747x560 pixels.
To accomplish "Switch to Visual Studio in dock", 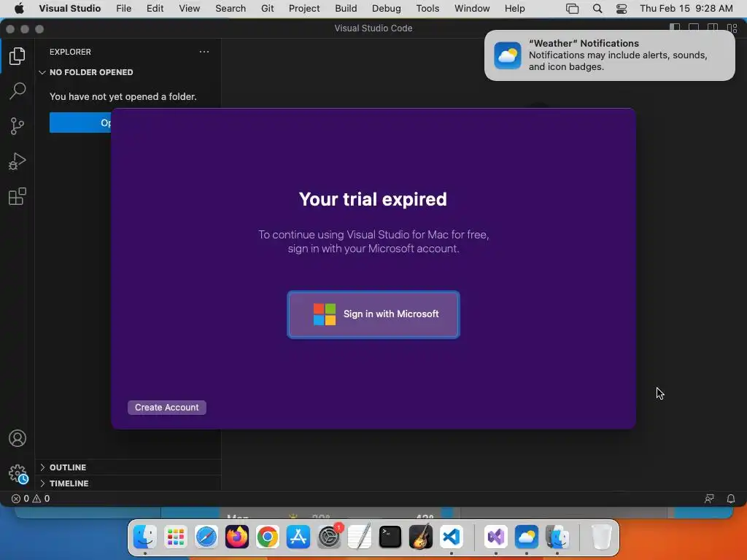I will point(496,537).
